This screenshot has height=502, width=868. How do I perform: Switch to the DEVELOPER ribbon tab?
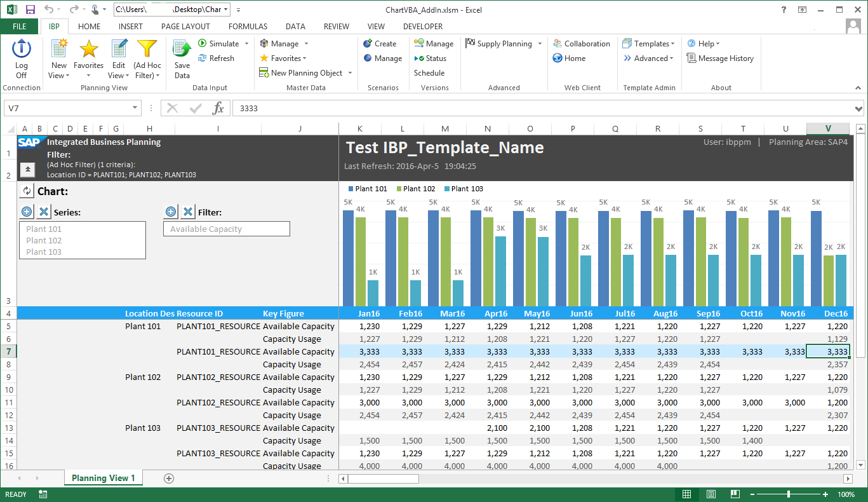423,27
